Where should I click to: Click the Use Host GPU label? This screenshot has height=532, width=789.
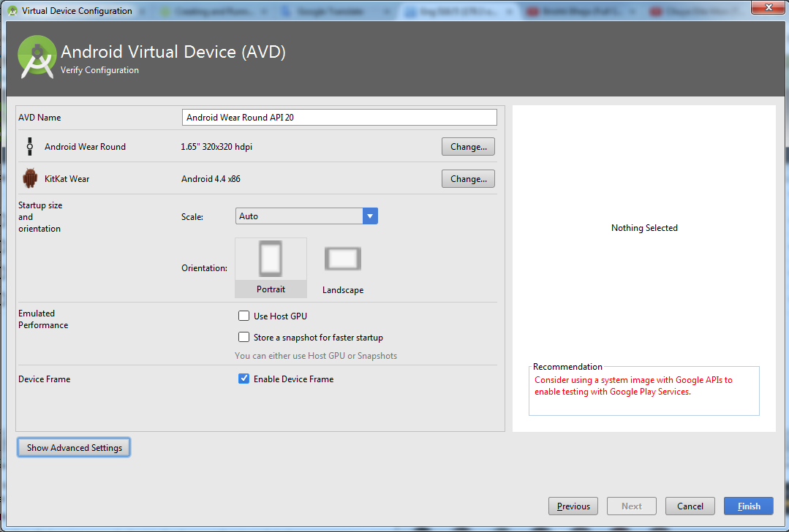click(280, 316)
